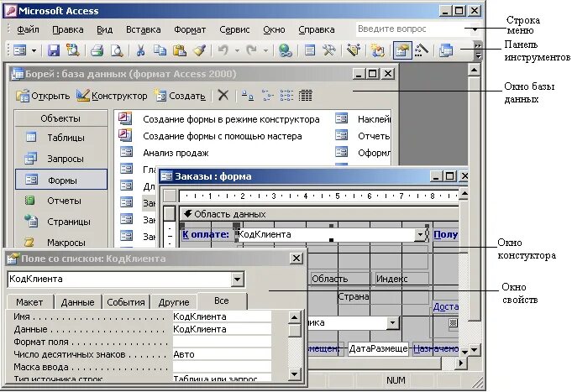
Task: Click the Имя property value field
Action: tap(222, 316)
